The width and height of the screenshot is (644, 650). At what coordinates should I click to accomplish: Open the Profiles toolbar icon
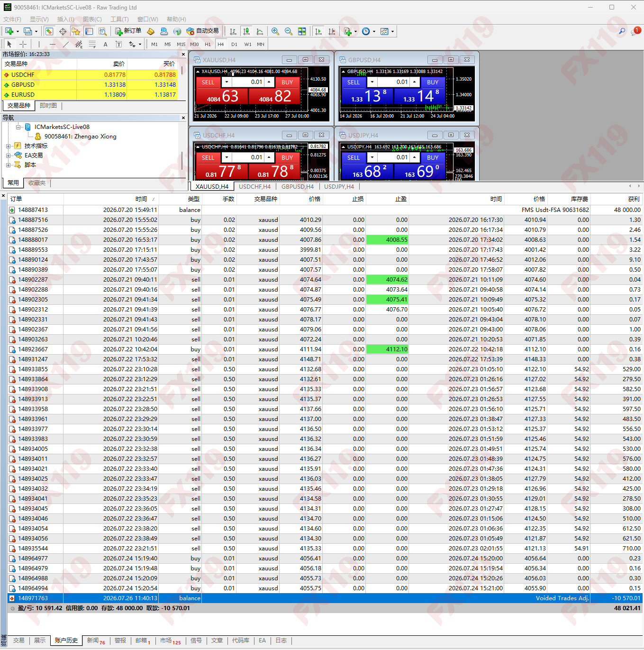click(27, 31)
